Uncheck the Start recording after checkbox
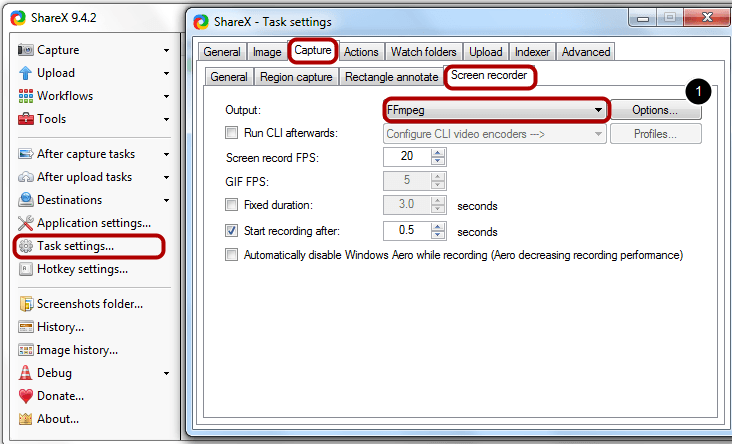The width and height of the screenshot is (732, 444). pyautogui.click(x=232, y=230)
